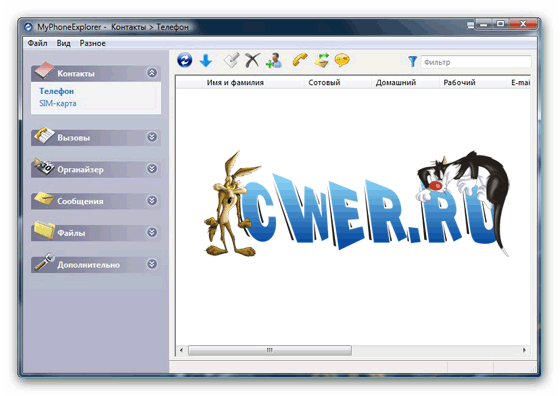
Task: Click the yellow speech bubble message icon
Action: (x=342, y=60)
